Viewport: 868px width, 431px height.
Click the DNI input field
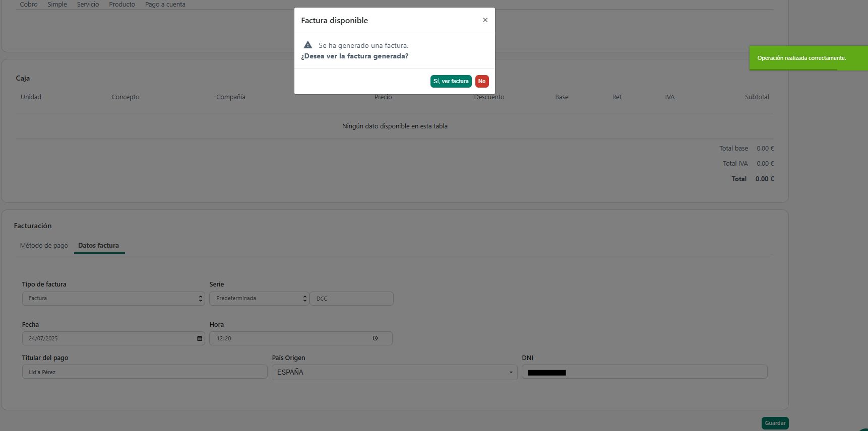645,372
